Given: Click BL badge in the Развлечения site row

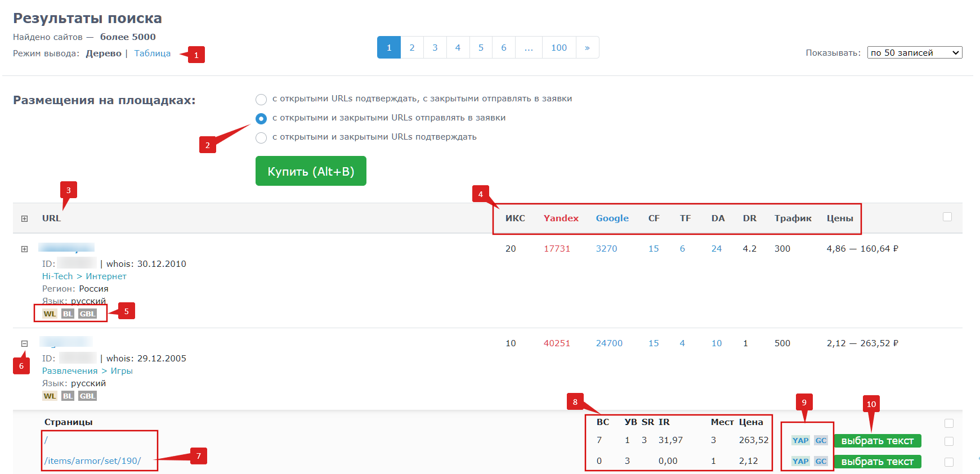Looking at the screenshot, I should pos(68,396).
